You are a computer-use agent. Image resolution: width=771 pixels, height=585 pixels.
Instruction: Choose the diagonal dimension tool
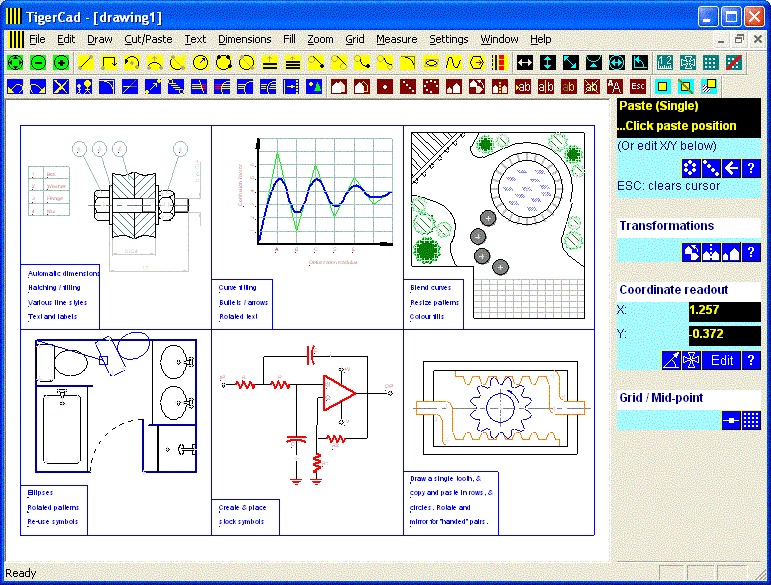(571, 63)
